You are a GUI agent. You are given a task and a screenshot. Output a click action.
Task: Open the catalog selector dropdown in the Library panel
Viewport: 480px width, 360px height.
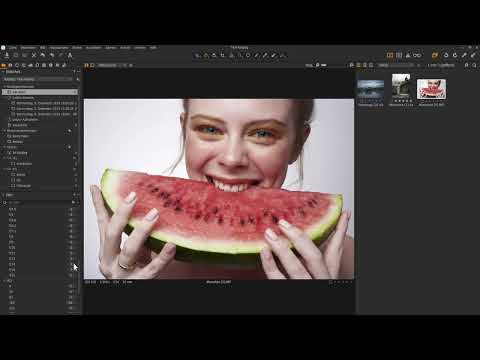37,79
